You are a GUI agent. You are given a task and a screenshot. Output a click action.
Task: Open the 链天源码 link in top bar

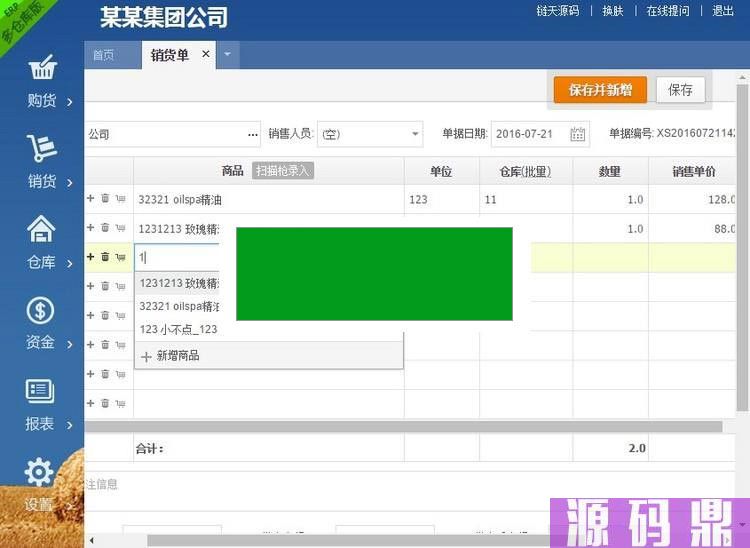tap(558, 11)
